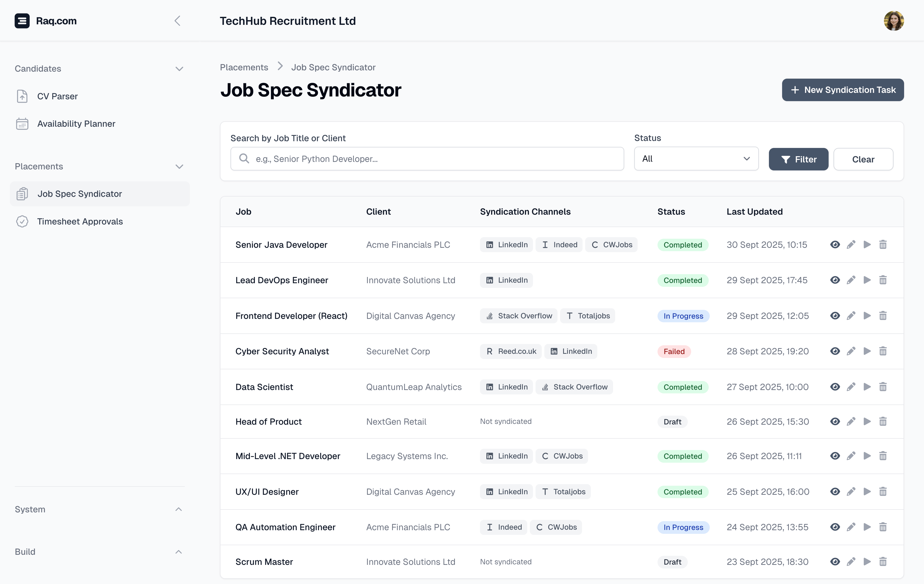Screen dimensions: 924x584
Task: Click trash icon in Scrum Master row
Action: 883,562
